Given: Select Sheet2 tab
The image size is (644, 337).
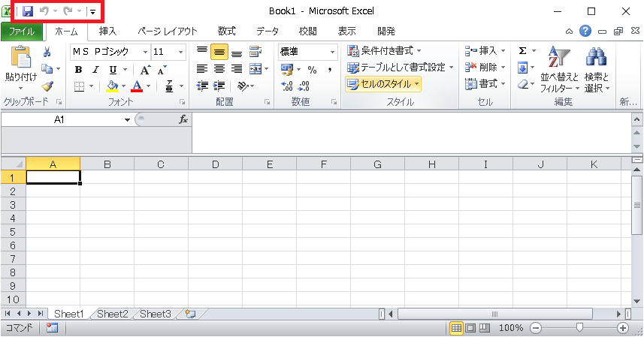Looking at the screenshot, I should (x=113, y=314).
